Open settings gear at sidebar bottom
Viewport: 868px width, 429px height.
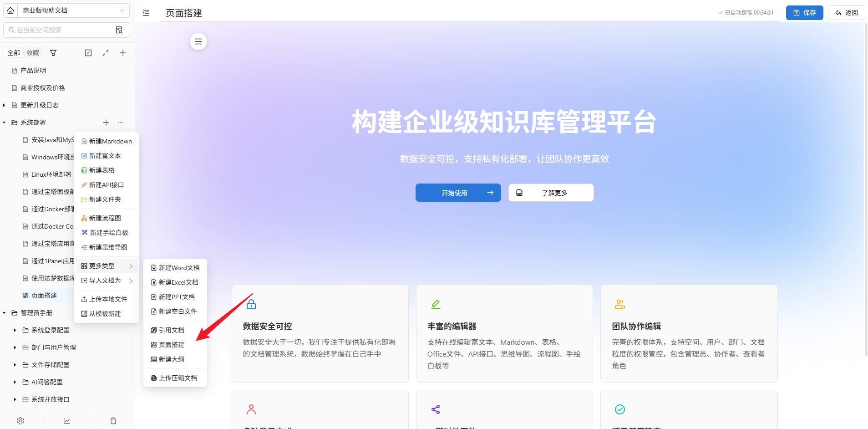pyautogui.click(x=20, y=421)
